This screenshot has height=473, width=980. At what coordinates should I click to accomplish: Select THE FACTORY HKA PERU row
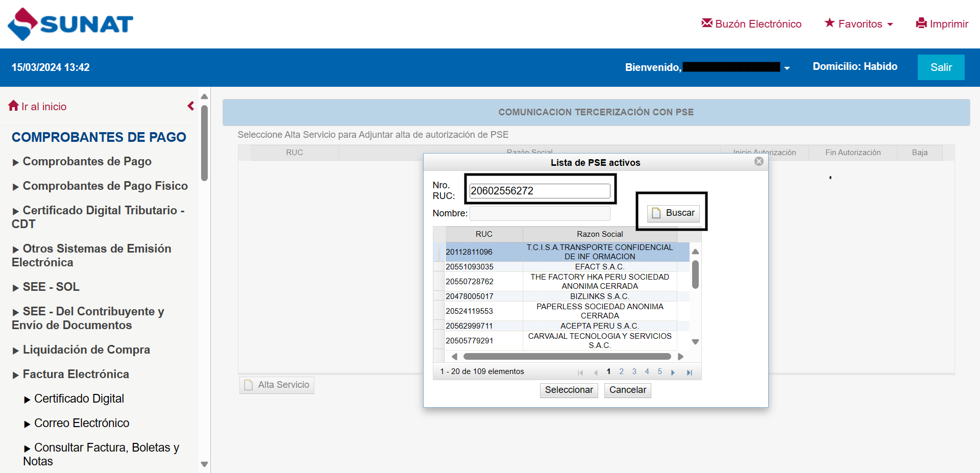click(x=561, y=282)
